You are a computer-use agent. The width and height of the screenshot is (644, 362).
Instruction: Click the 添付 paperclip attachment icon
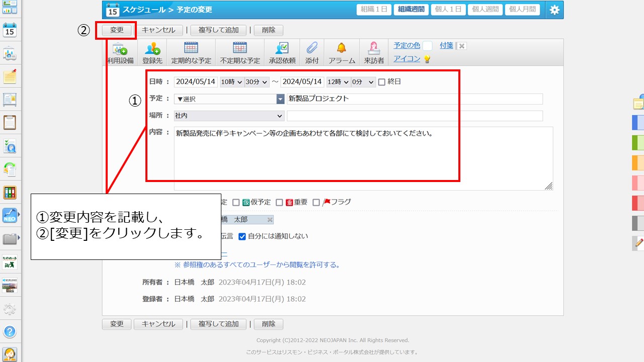click(x=312, y=49)
